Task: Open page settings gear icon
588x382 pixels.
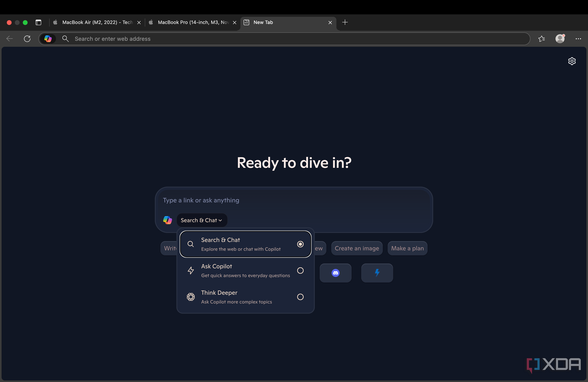Action: (x=572, y=61)
